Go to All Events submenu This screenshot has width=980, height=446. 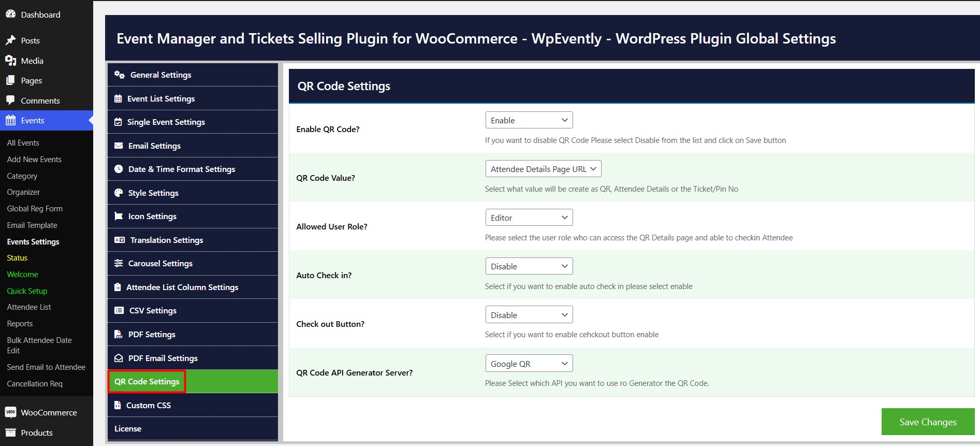(x=23, y=142)
